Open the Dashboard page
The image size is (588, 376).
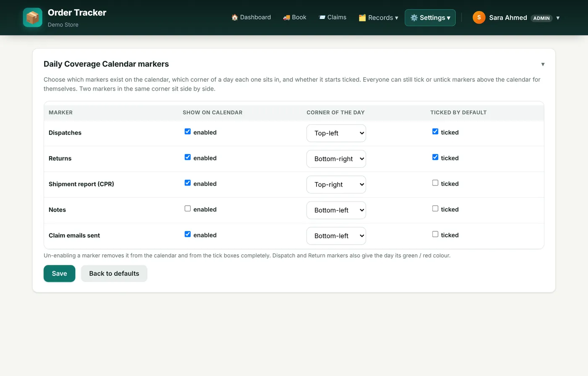coord(251,17)
